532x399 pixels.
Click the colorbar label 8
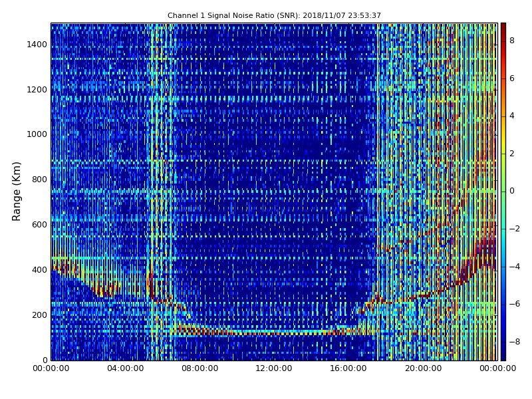click(x=512, y=41)
